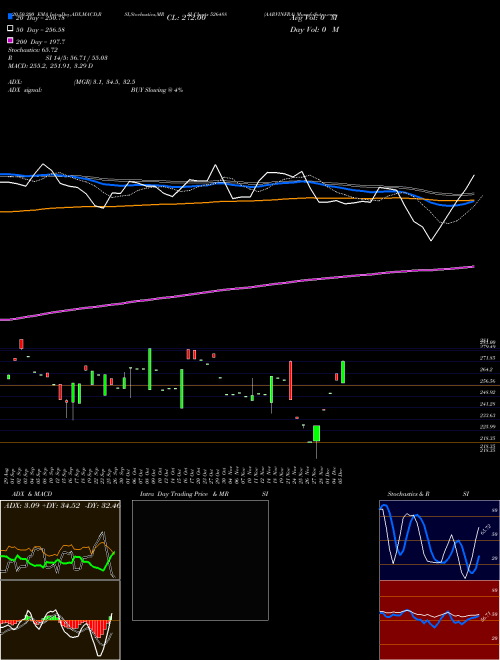Image resolution: width=500 pixels, height=660 pixels.
Task: Click the 'CL: 272.00' closing price text
Action: (186, 18)
